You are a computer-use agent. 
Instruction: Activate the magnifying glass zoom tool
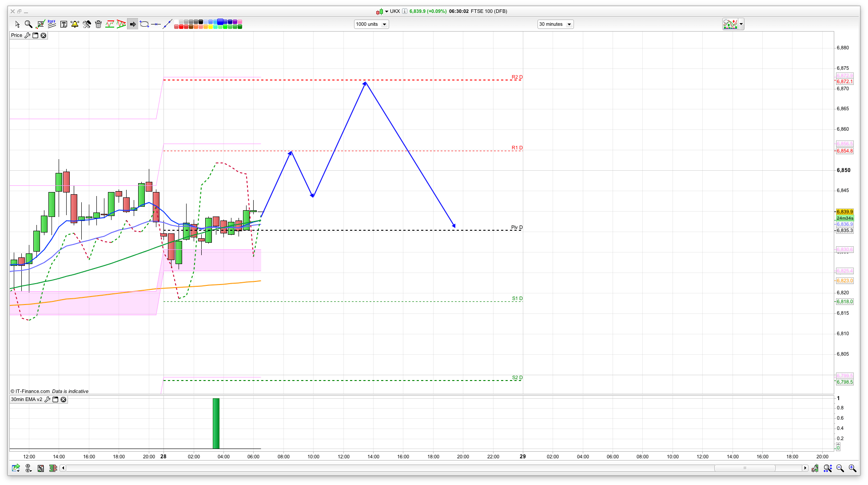click(x=28, y=24)
